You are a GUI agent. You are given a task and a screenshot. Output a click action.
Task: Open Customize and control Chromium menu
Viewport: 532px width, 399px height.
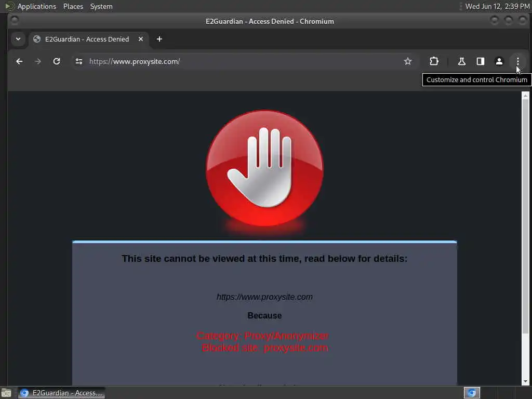pyautogui.click(x=517, y=61)
